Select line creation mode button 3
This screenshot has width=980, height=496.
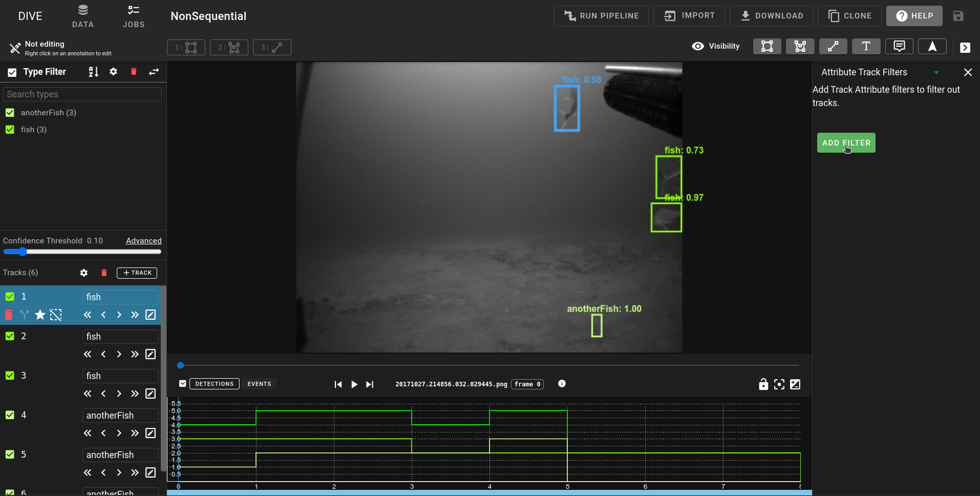pos(272,47)
